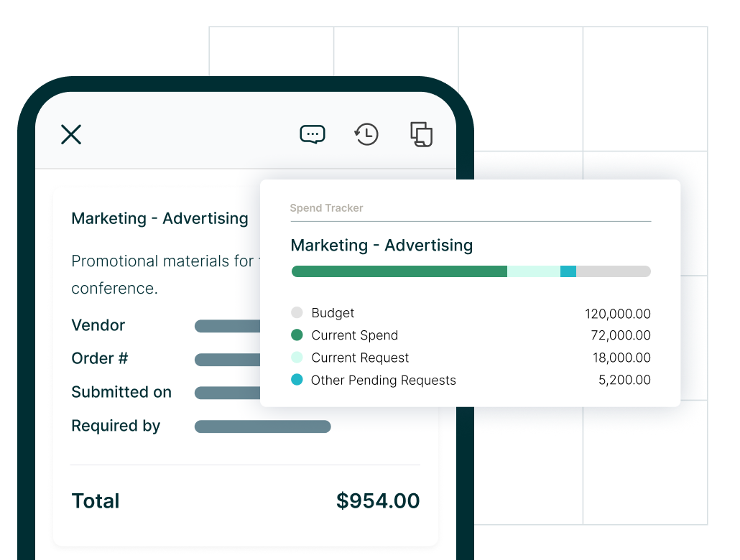Image resolution: width=740 pixels, height=560 pixels.
Task: Click the Submitted on field label
Action: 121,392
